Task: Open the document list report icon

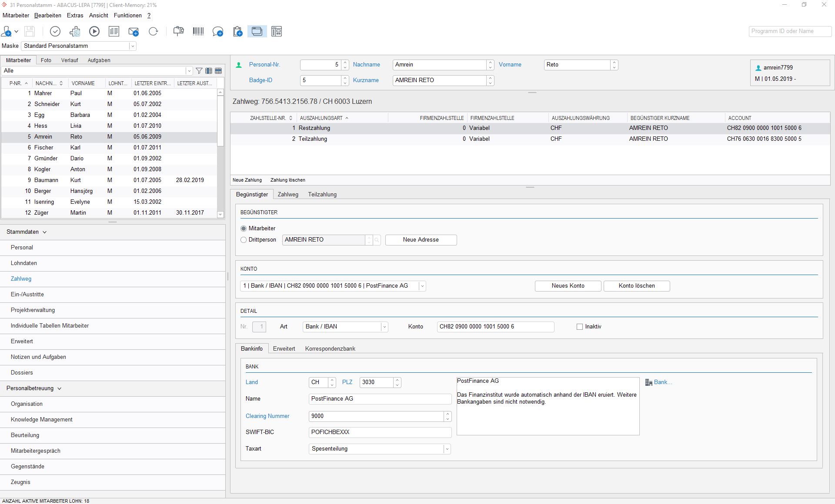Action: pyautogui.click(x=114, y=31)
